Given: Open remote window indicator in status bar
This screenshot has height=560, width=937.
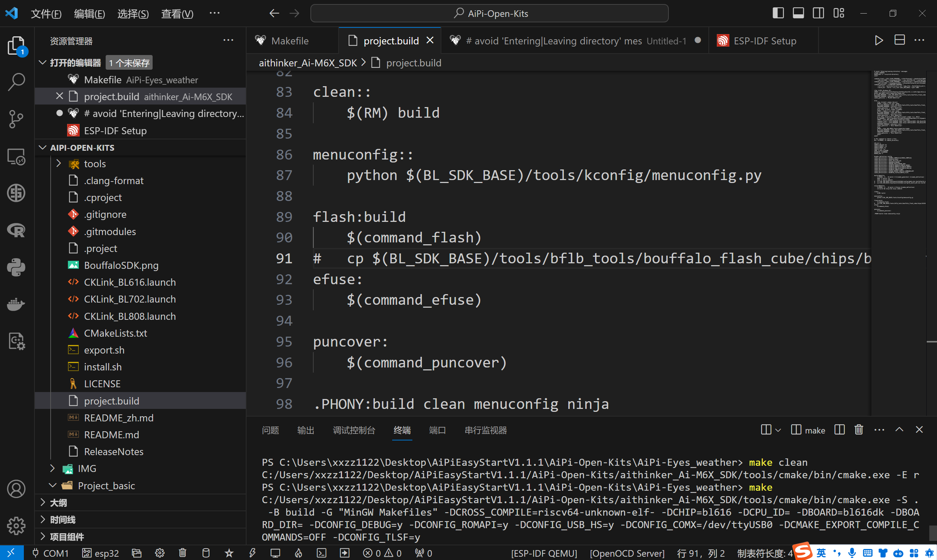Looking at the screenshot, I should [11, 553].
